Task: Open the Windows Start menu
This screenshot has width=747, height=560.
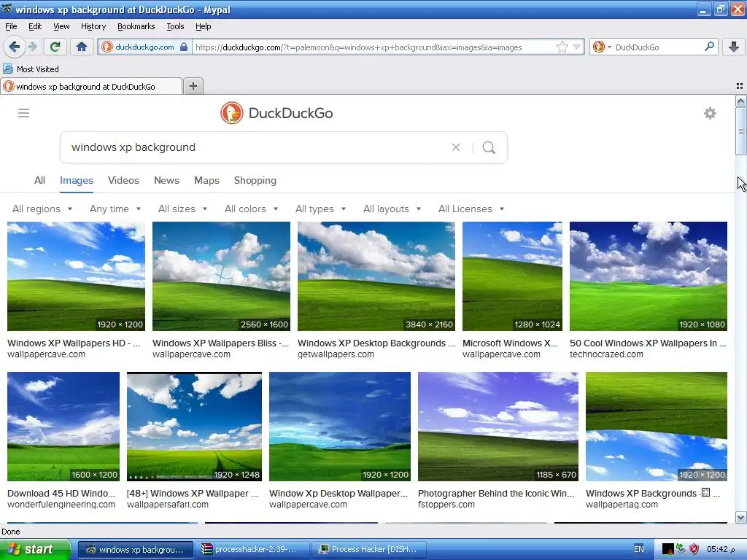Action: (x=35, y=549)
